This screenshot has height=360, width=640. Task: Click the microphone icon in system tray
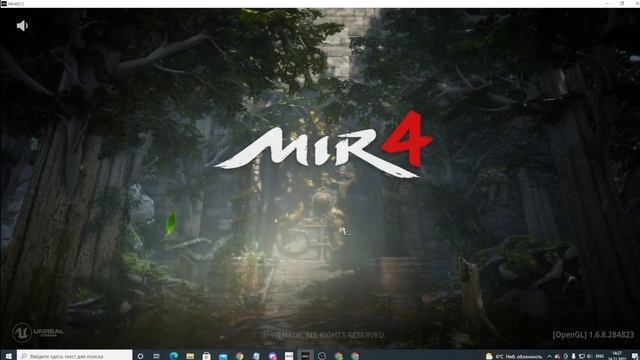[x=573, y=356]
